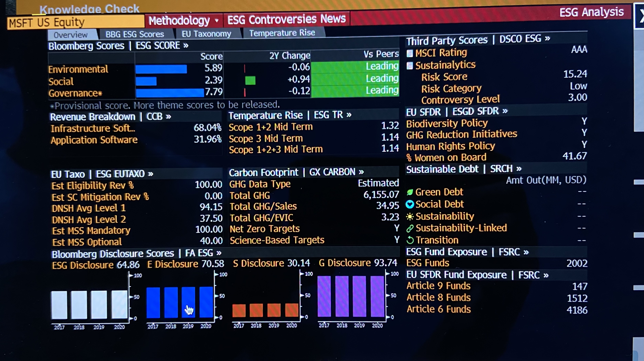Click the S Disclosure orange bar chart
Viewport: 644px width, 361px height.
266,310
